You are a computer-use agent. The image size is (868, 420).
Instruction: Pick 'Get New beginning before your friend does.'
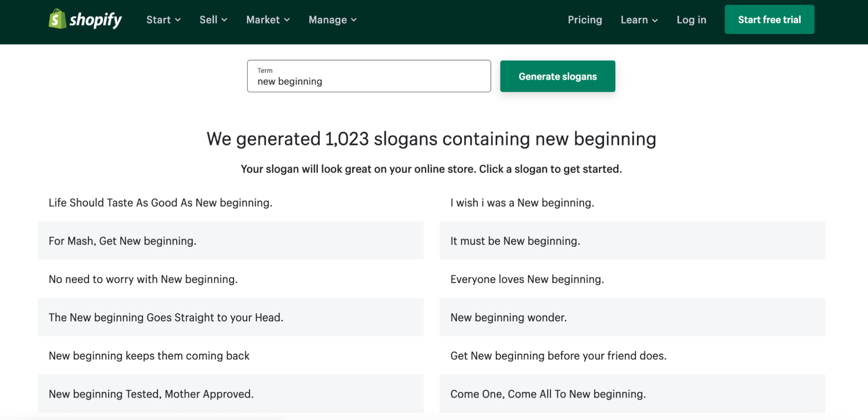pos(632,355)
